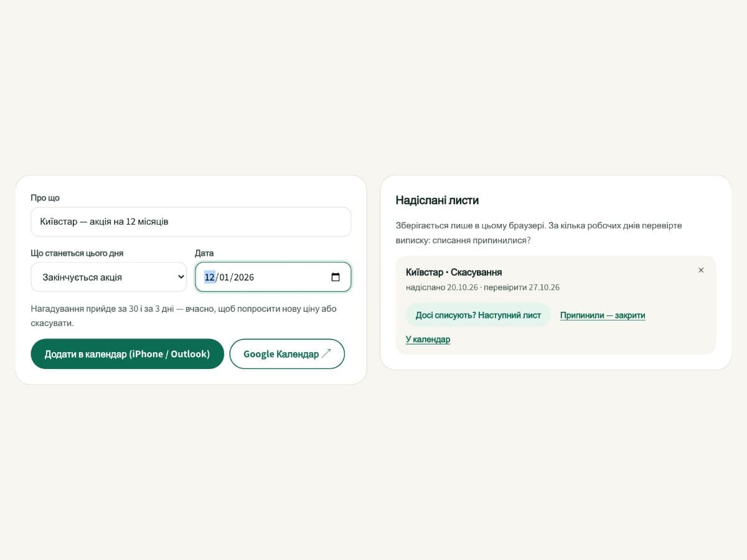Select the year 2026 in date field
The image size is (747, 560).
(x=244, y=278)
